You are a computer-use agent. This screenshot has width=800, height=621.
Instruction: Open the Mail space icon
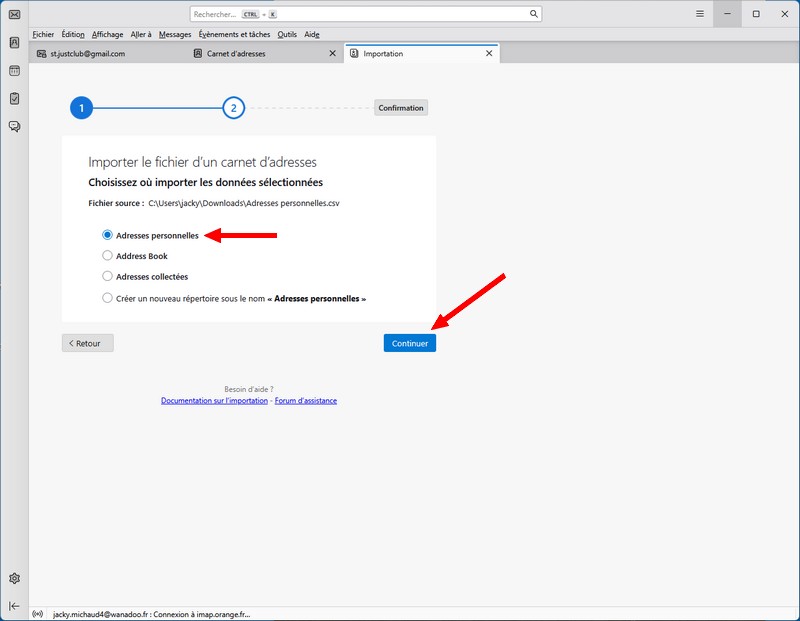coord(14,14)
